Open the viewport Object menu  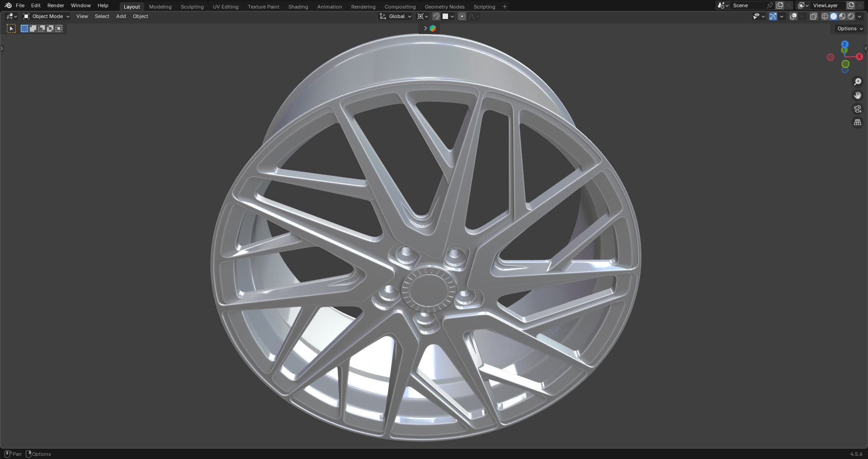pos(140,16)
